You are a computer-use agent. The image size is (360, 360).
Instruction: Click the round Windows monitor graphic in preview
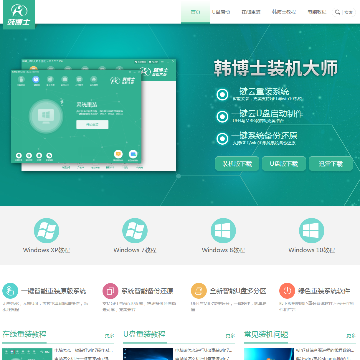tap(46, 116)
